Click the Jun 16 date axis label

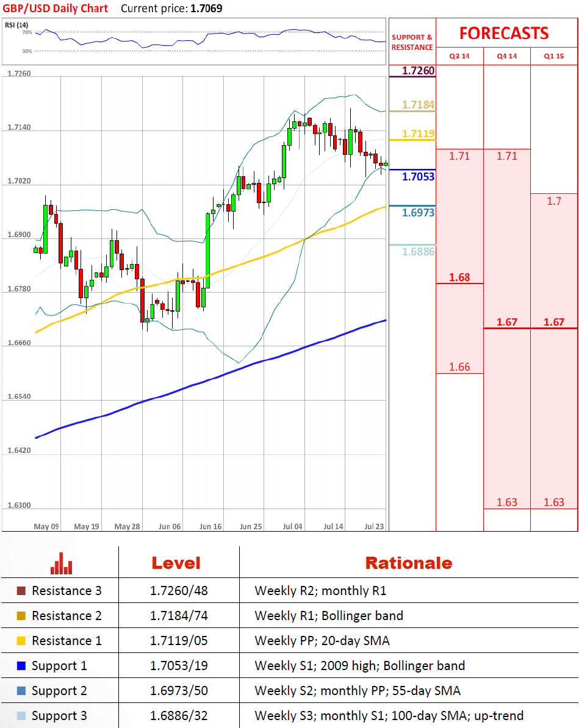(x=211, y=526)
